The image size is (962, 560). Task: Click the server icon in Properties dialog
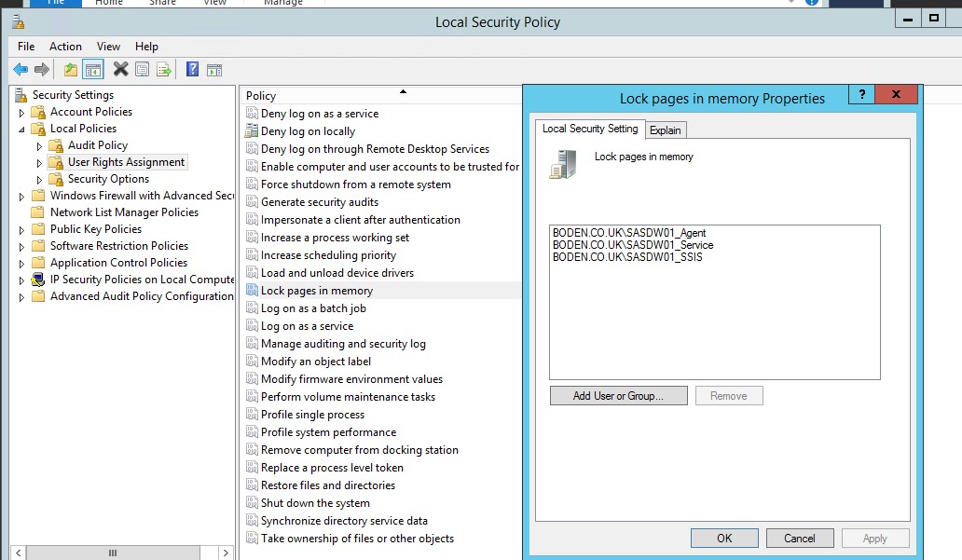point(563,164)
